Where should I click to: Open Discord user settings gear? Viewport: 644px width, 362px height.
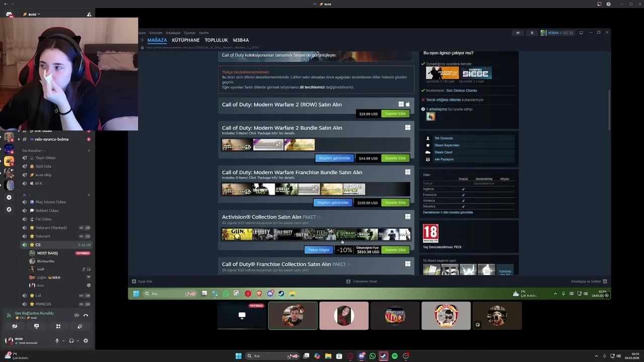[x=86, y=341]
